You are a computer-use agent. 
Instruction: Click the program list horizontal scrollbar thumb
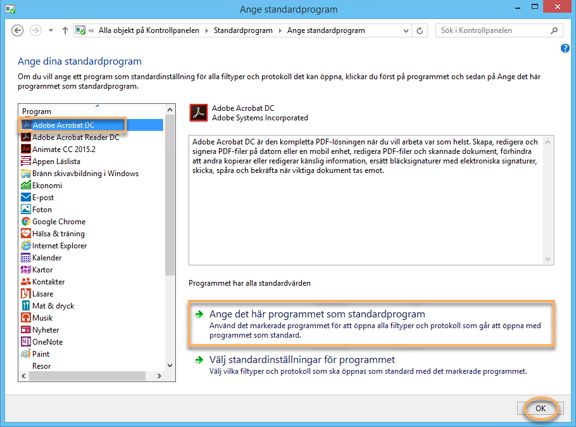pyautogui.click(x=87, y=376)
